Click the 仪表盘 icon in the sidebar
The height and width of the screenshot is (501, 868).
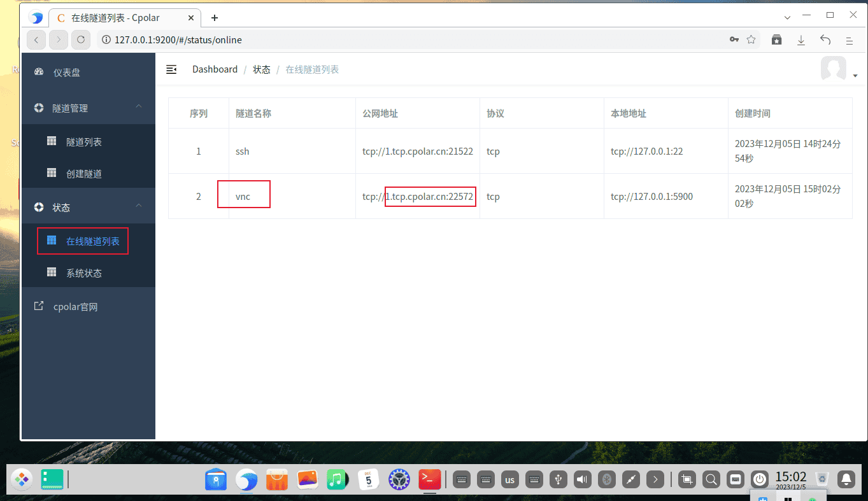click(39, 72)
